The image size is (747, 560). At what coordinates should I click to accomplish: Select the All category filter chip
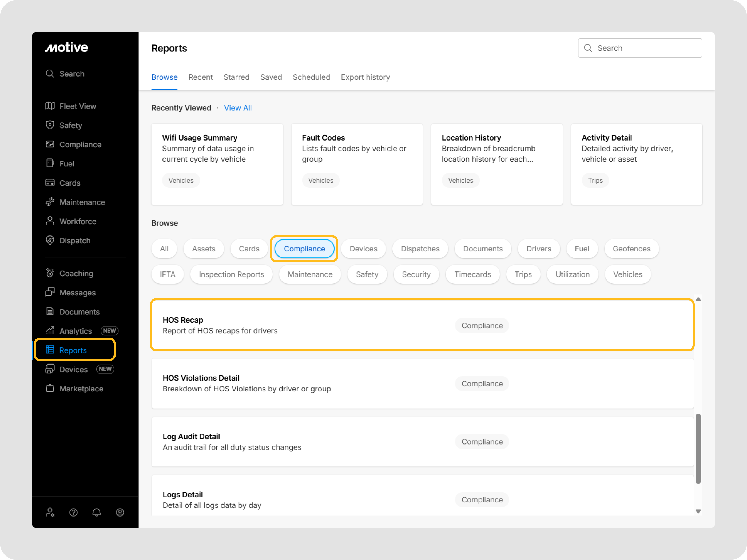point(164,249)
